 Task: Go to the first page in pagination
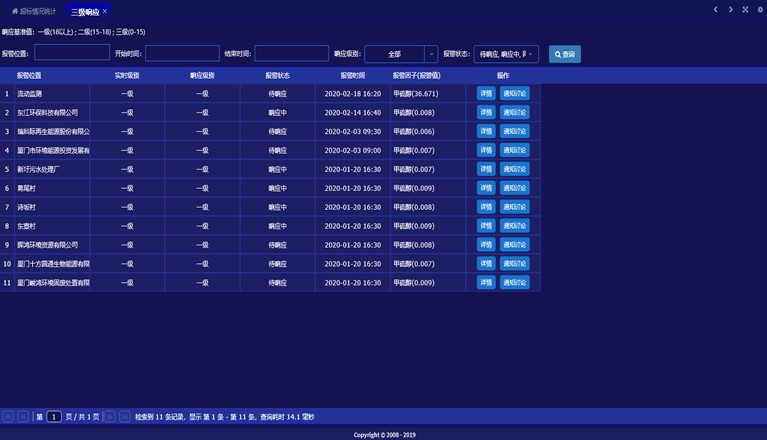(8, 416)
